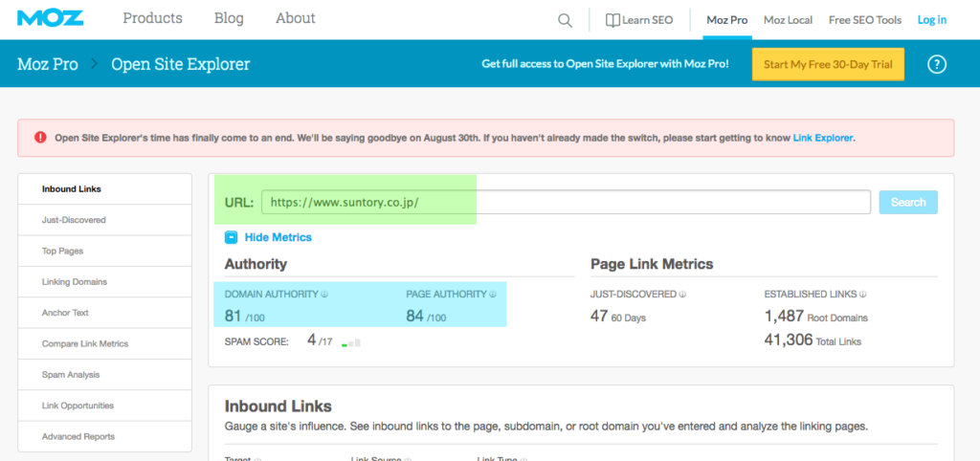Open Anchor Text in sidebar
Viewport: 980px width, 461px height.
pyautogui.click(x=105, y=313)
